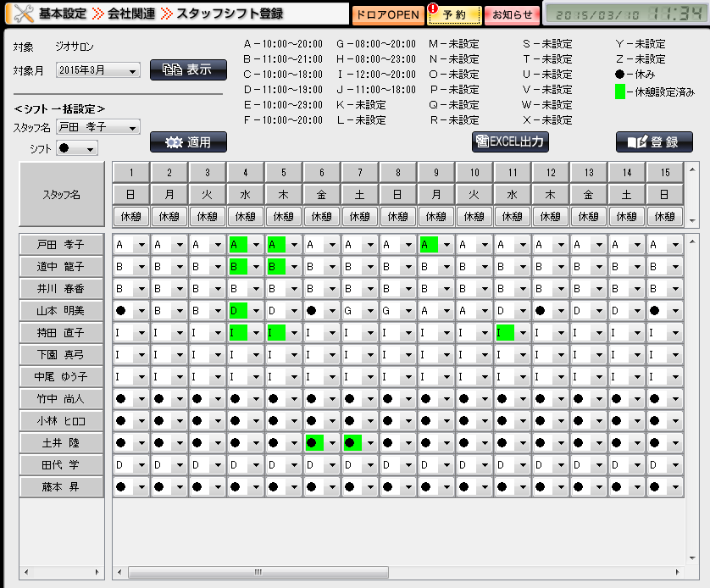The image size is (710, 588).
Task: Open the お知らせ notifications button
Action: pyautogui.click(x=513, y=14)
